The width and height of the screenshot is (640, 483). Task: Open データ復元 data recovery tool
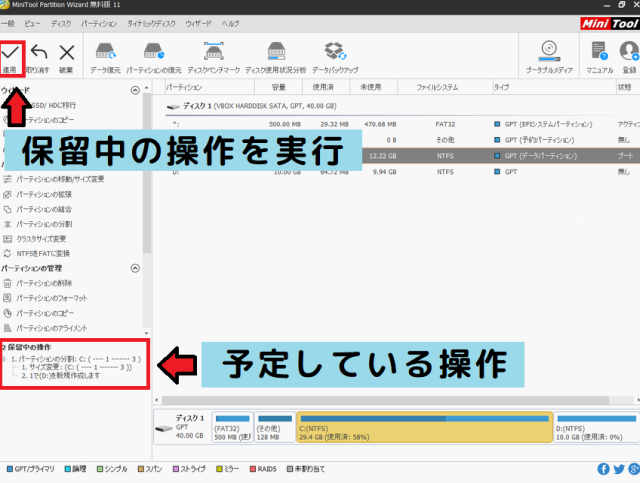[x=105, y=58]
